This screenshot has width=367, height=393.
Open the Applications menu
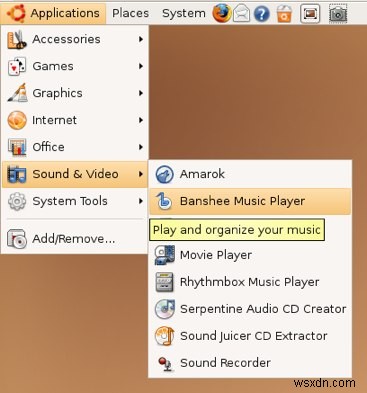point(53,13)
